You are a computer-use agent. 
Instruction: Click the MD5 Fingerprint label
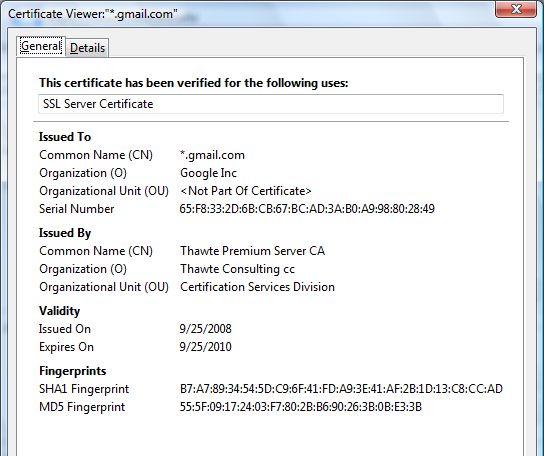pos(82,407)
